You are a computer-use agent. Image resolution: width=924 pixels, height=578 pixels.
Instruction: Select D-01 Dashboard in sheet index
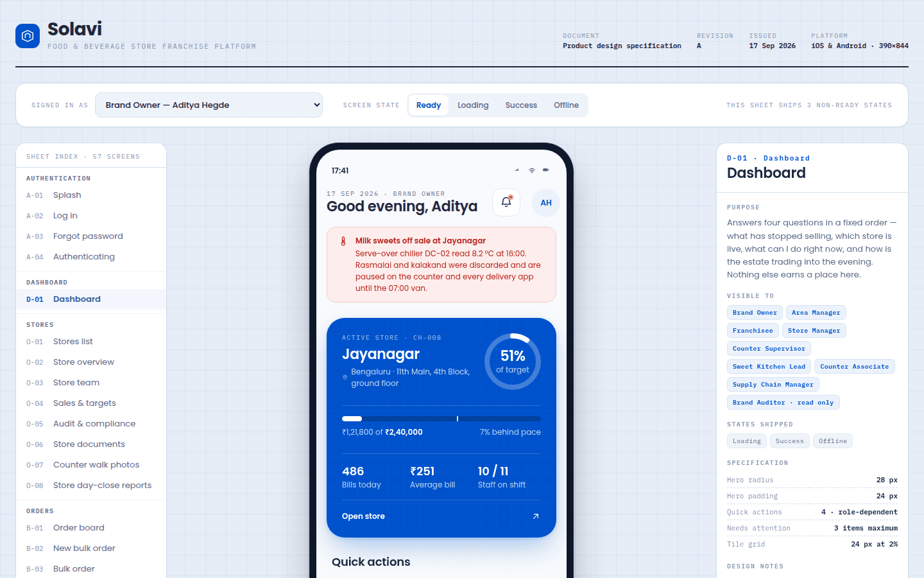pos(91,299)
